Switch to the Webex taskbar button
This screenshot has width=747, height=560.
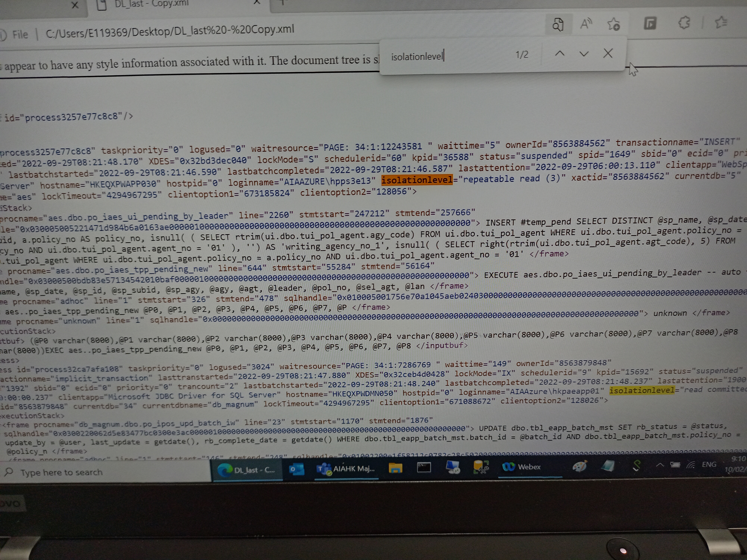click(522, 467)
